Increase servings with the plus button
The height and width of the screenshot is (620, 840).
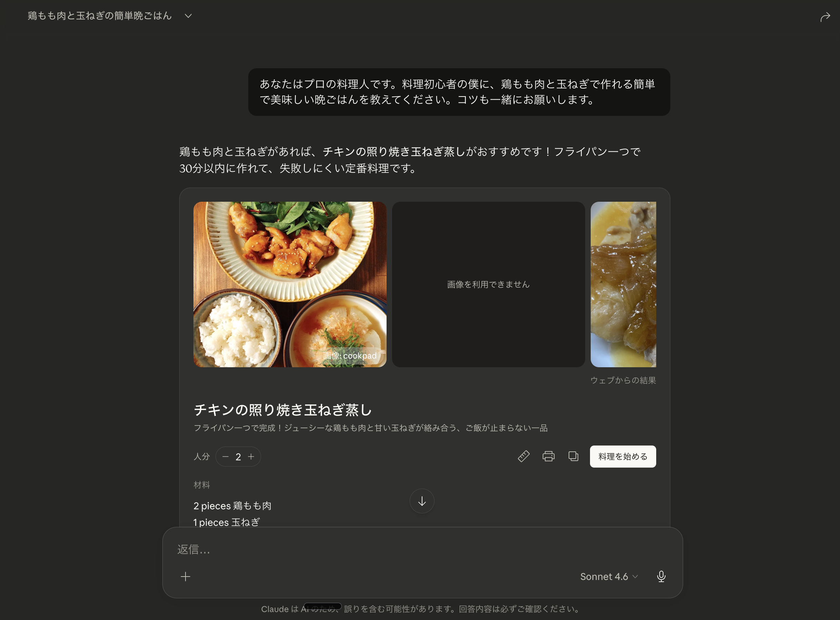coord(251,456)
